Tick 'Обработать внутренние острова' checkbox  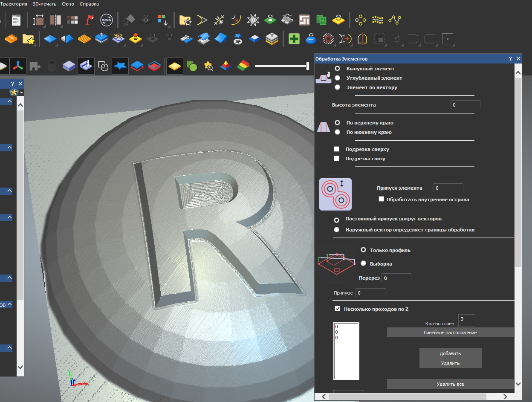coord(382,199)
